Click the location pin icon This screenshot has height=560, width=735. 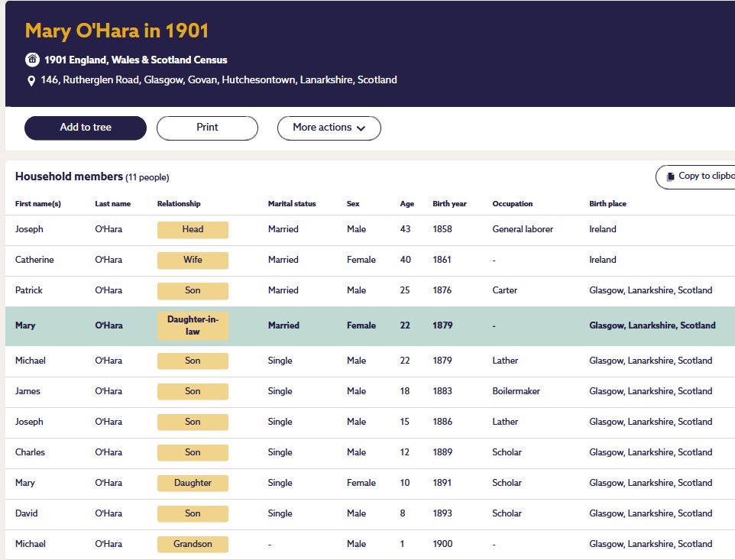pyautogui.click(x=31, y=80)
